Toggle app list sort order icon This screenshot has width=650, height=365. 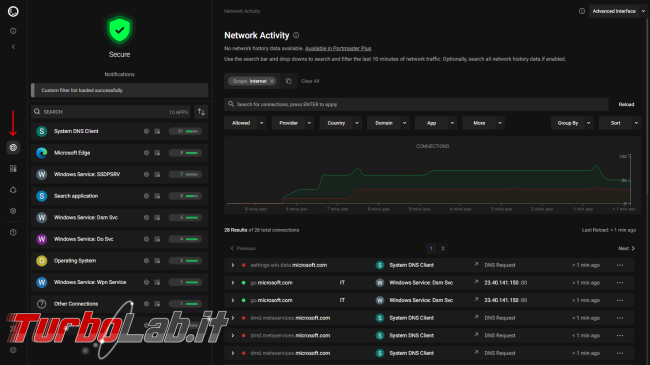(x=201, y=112)
